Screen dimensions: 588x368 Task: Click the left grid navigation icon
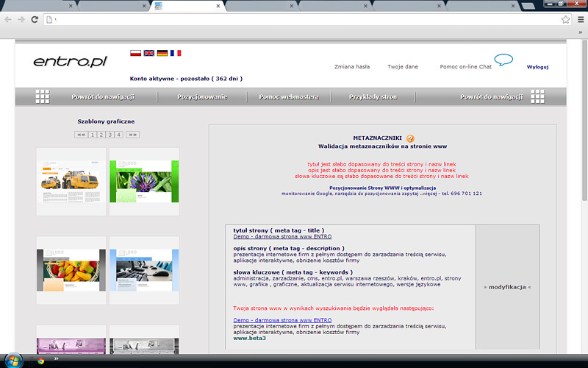(x=43, y=96)
